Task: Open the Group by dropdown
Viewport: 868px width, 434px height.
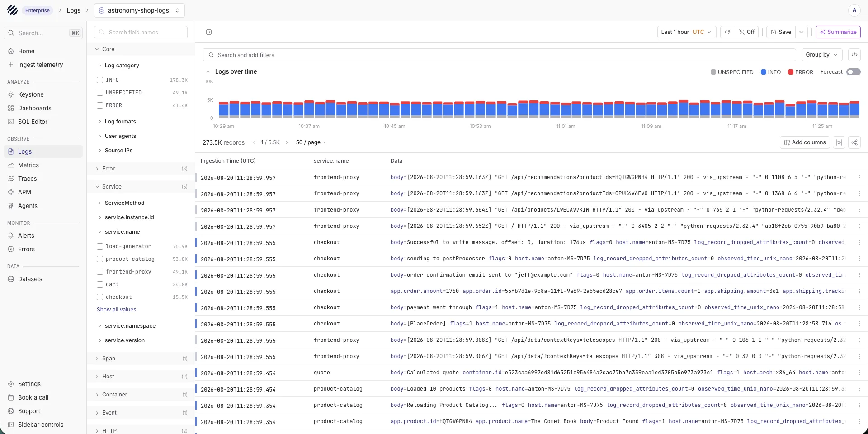Action: pyautogui.click(x=822, y=55)
